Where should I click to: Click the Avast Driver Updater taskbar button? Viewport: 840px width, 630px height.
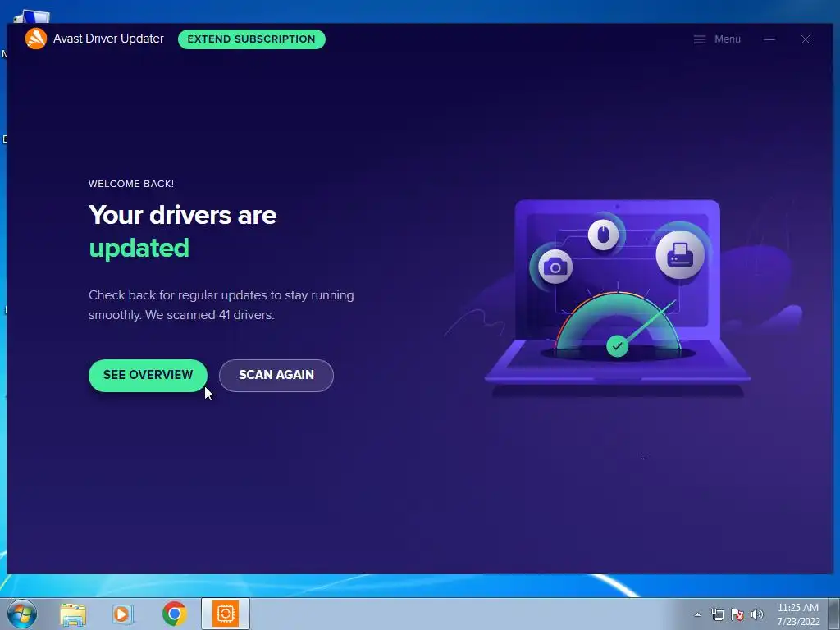point(226,614)
